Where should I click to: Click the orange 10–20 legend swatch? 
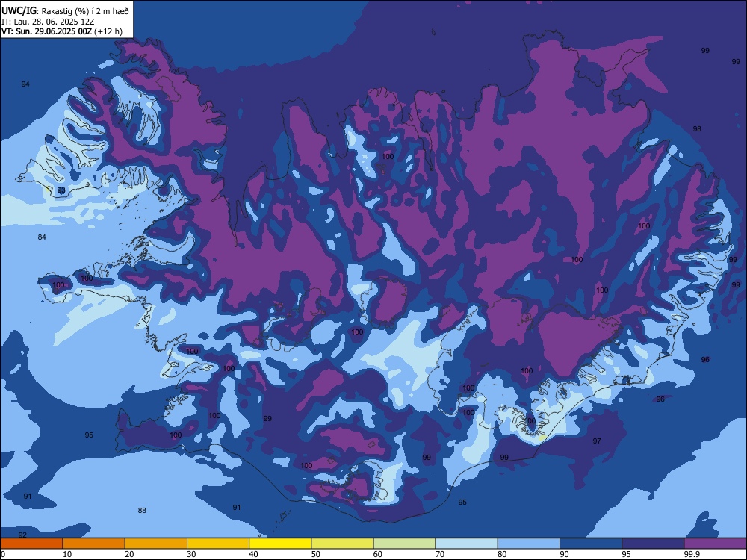click(x=94, y=544)
